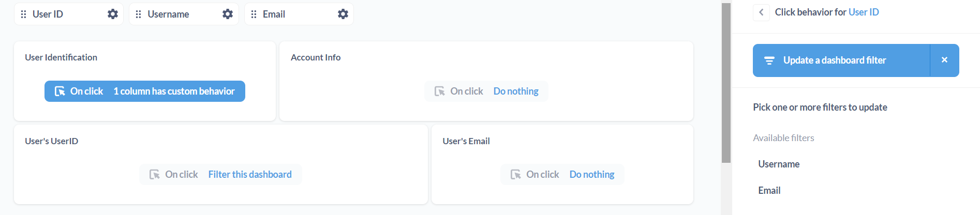This screenshot has height=215, width=980.
Task: Open settings gear for Email filter
Action: tap(343, 14)
